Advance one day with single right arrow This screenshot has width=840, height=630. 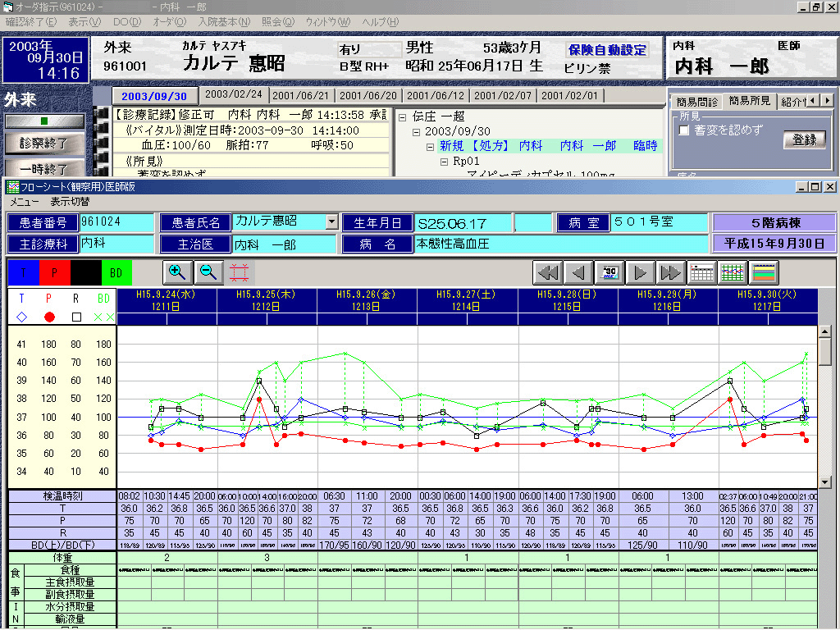pyautogui.click(x=641, y=272)
